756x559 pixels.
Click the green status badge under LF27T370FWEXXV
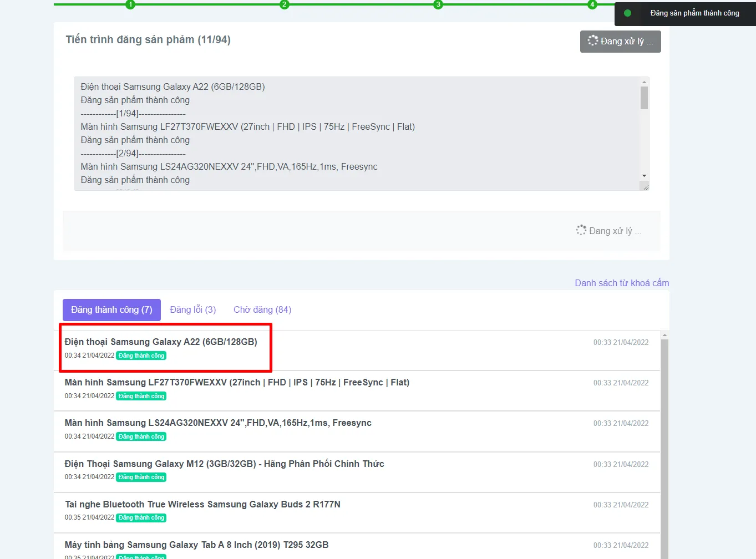141,397
